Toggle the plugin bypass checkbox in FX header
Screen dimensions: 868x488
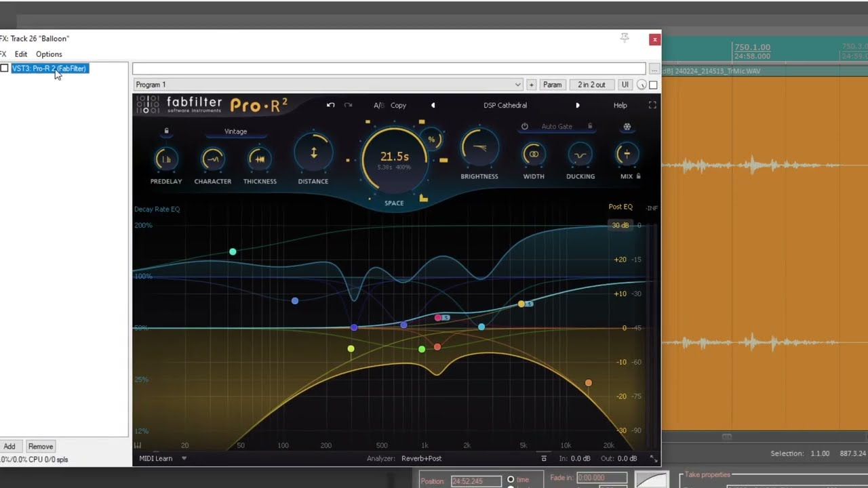[653, 85]
